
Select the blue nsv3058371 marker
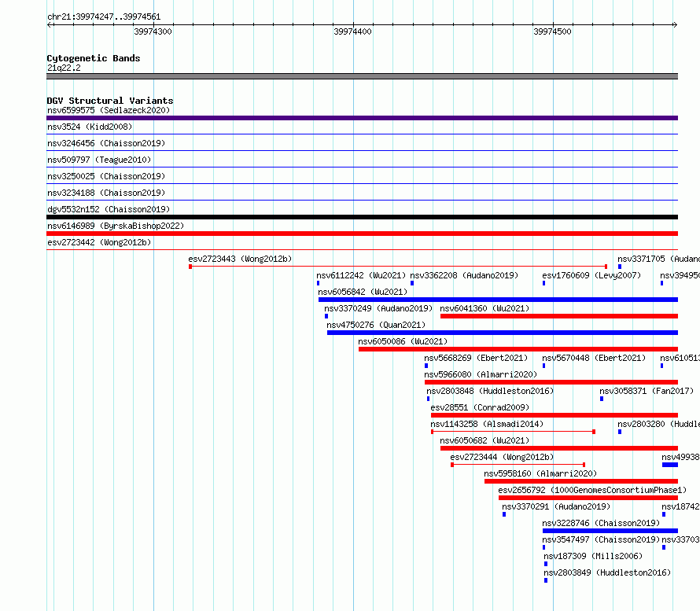[x=602, y=399]
